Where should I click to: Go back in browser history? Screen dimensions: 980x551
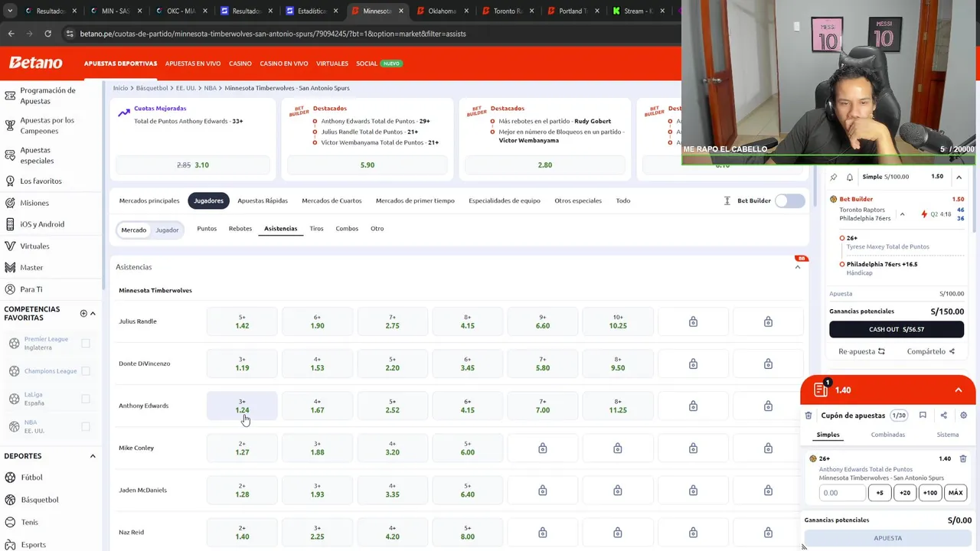tap(11, 34)
